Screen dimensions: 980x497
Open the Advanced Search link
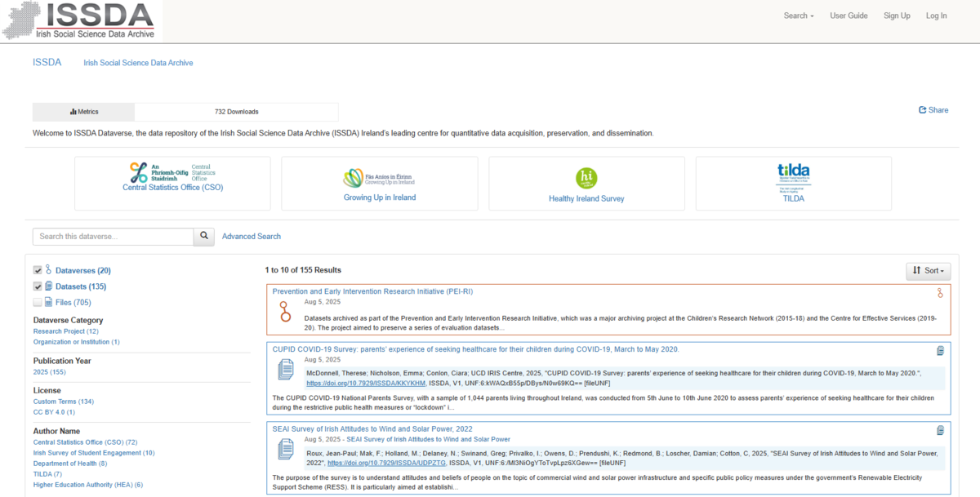tap(252, 237)
